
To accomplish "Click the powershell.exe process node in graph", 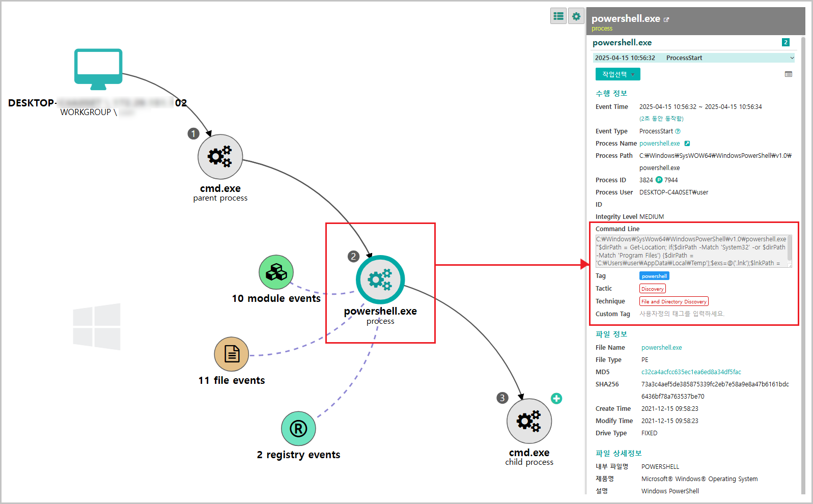I will [380, 279].
